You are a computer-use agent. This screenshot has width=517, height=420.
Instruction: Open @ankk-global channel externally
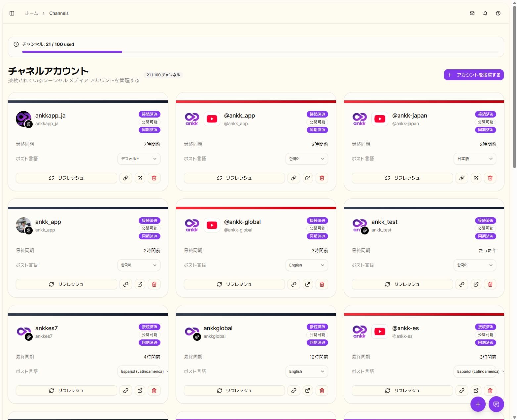(308, 284)
